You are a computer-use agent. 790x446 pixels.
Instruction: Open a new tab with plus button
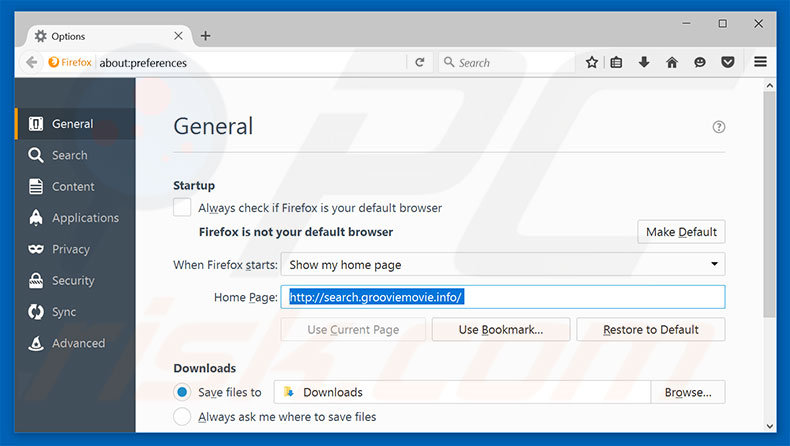click(x=205, y=36)
